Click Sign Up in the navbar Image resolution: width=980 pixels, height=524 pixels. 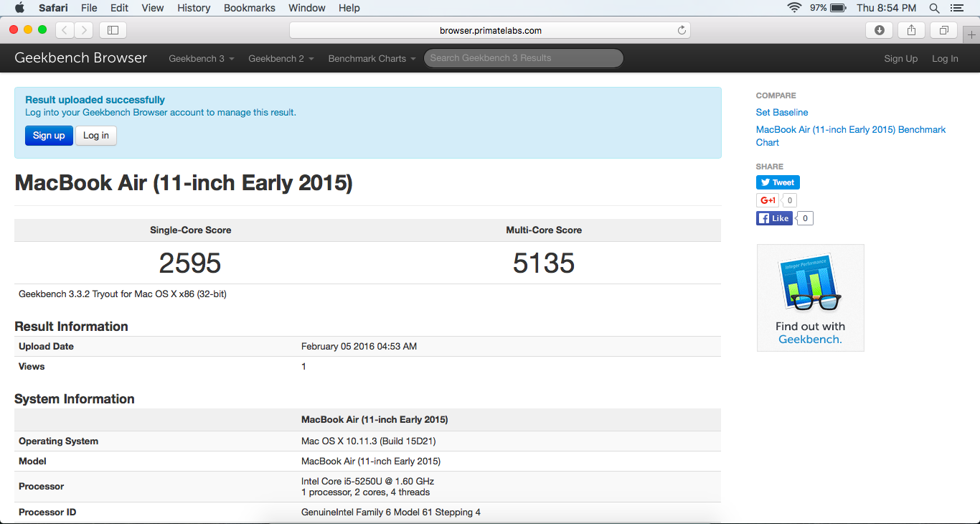tap(900, 59)
